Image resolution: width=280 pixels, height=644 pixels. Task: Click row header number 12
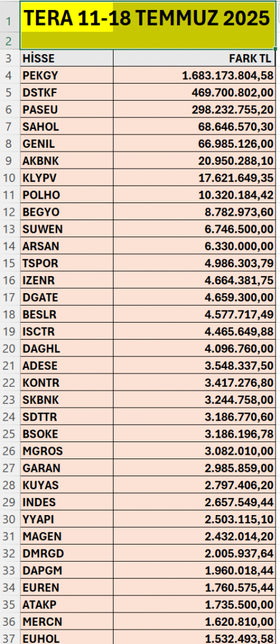10,213
